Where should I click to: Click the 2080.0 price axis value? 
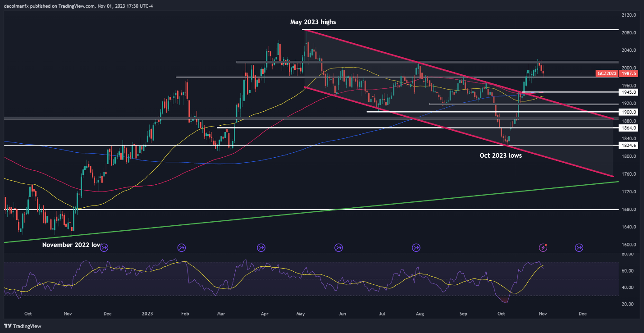click(x=629, y=33)
